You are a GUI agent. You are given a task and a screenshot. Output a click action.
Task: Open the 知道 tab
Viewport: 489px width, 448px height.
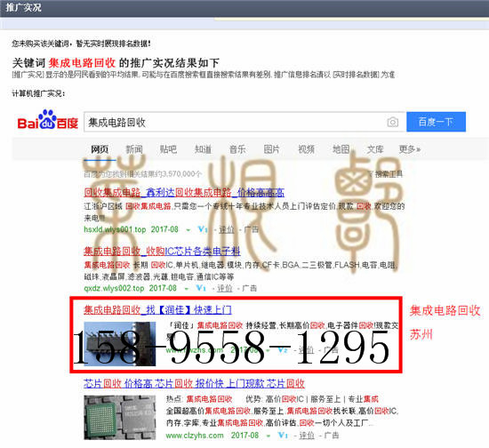click(203, 149)
